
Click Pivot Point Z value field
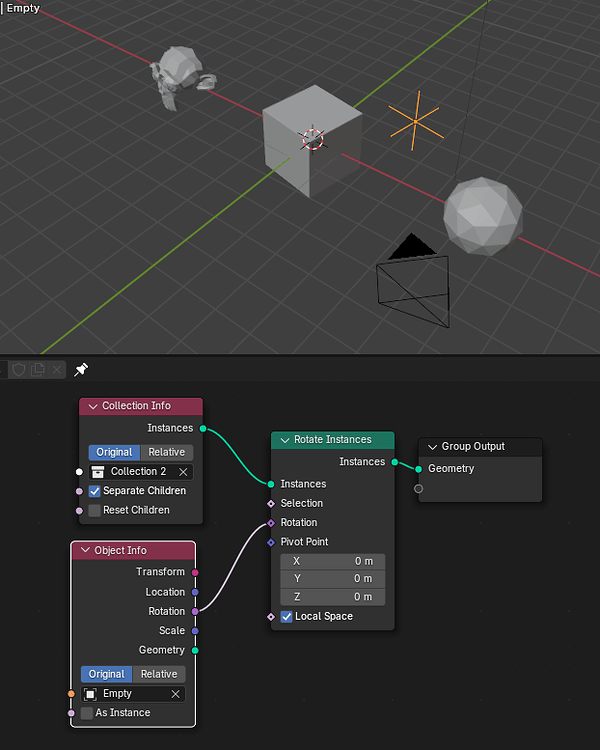[333, 597]
